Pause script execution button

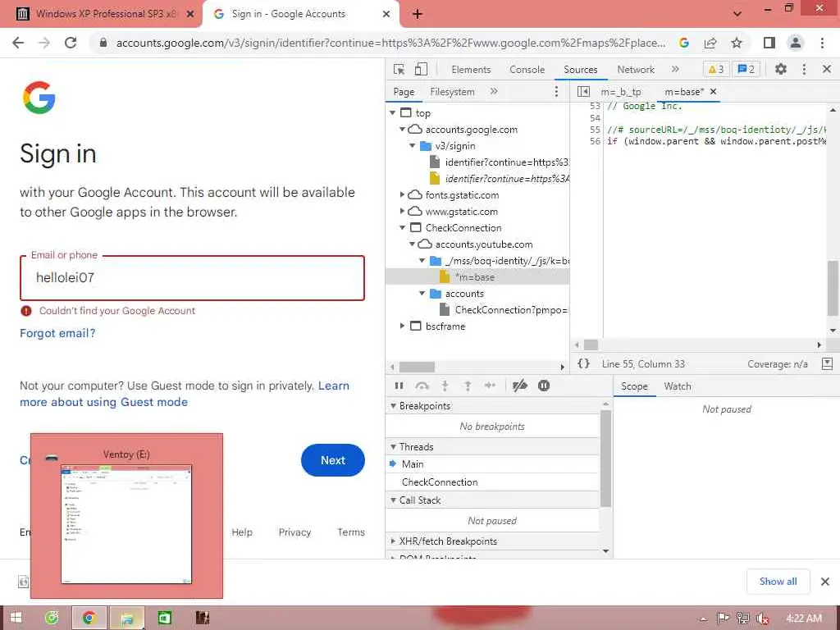399,386
